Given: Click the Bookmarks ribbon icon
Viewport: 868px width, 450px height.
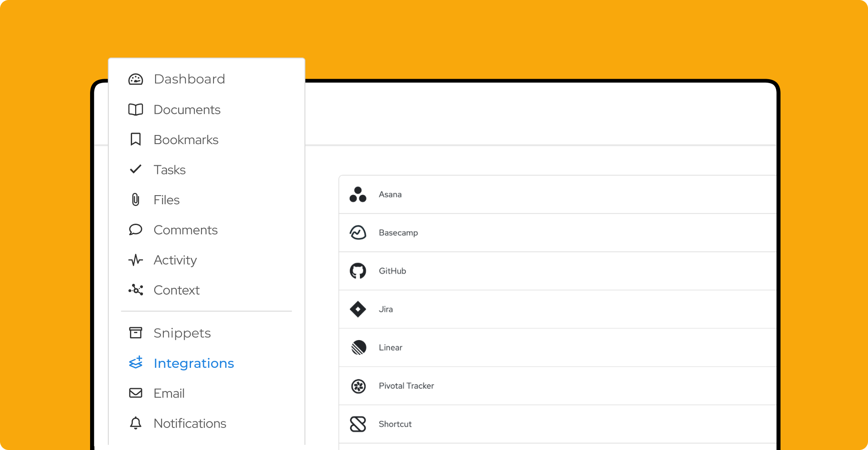Looking at the screenshot, I should [136, 139].
